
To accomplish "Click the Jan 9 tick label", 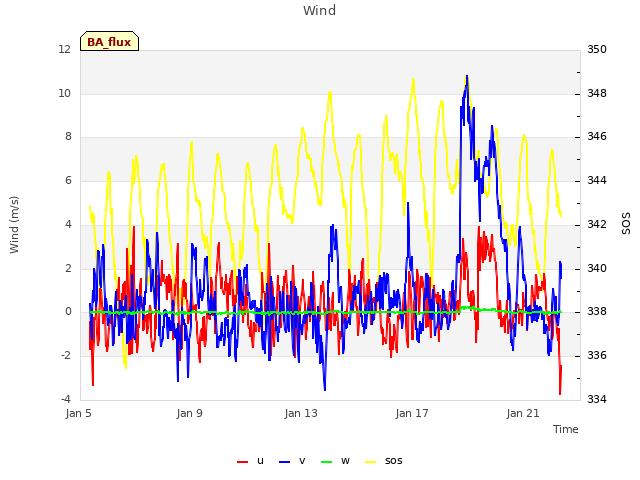I will tap(189, 413).
